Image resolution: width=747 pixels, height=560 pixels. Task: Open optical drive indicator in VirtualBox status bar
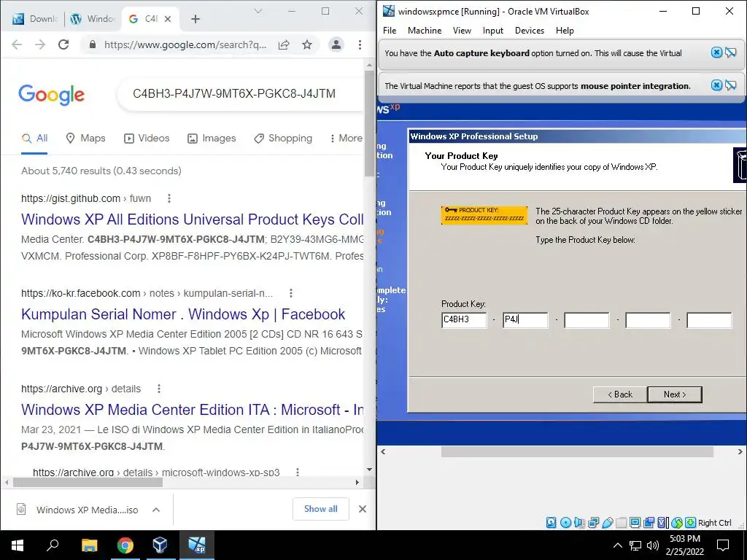tap(565, 522)
